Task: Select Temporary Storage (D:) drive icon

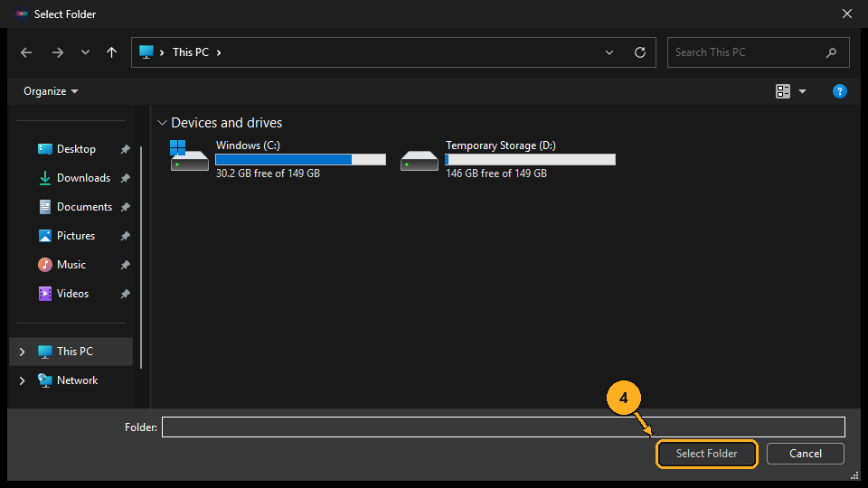Action: (x=419, y=161)
